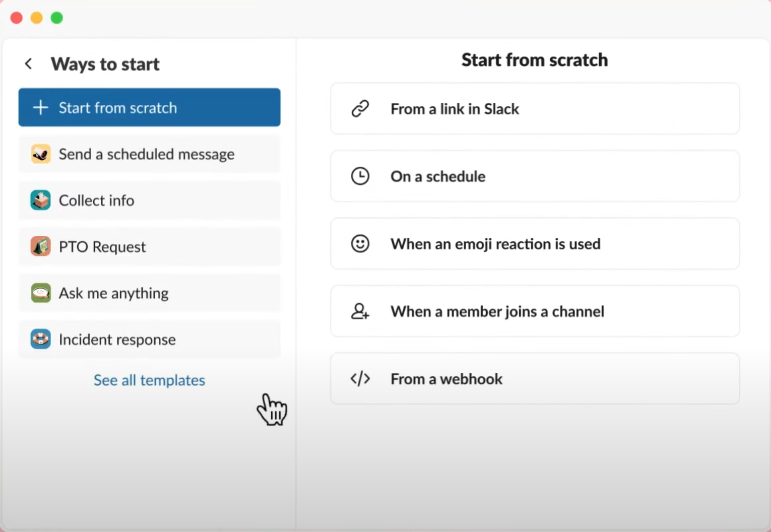Choose When a member joins a channel
771x532 pixels.
pyautogui.click(x=534, y=311)
